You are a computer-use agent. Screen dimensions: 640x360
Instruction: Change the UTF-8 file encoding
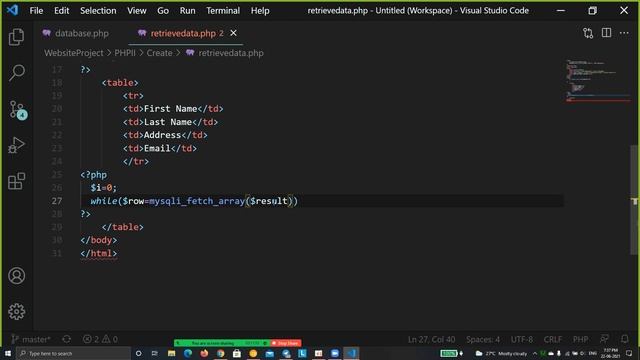coord(522,339)
